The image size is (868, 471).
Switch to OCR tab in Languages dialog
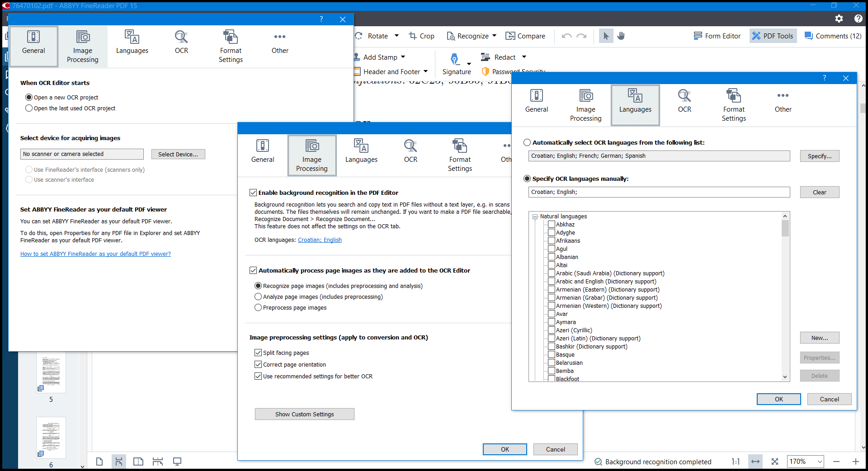(x=684, y=101)
